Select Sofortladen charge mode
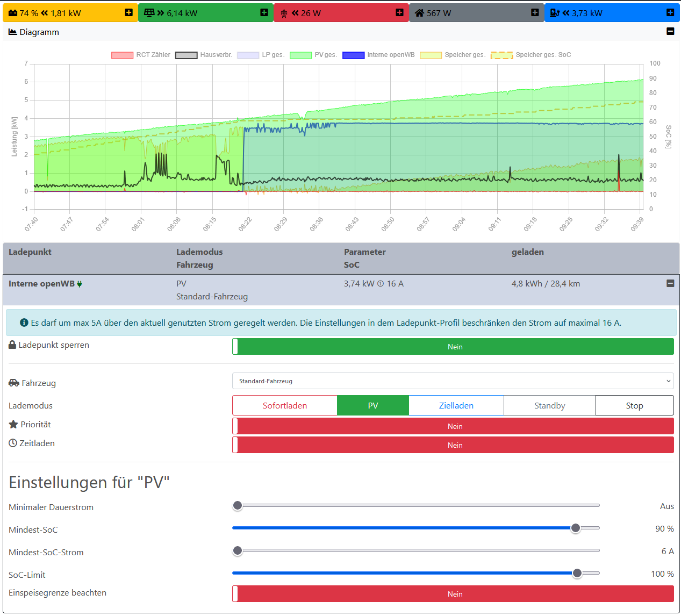 pyautogui.click(x=285, y=405)
